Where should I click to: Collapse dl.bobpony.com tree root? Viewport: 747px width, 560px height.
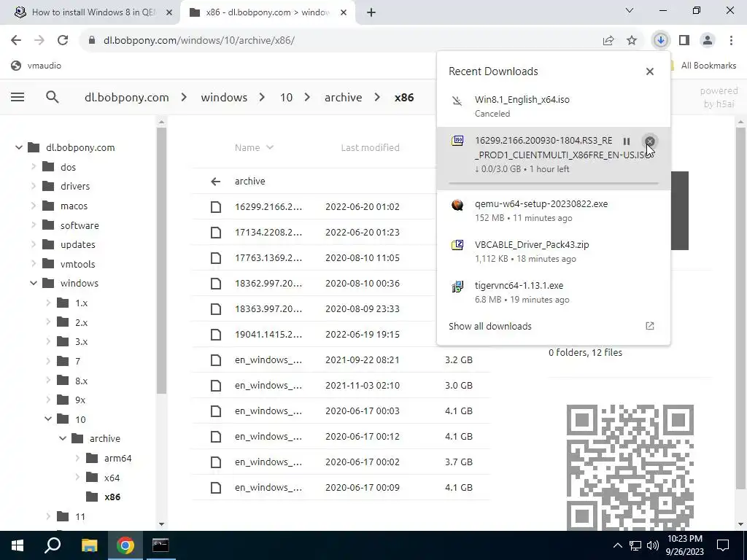coord(18,147)
